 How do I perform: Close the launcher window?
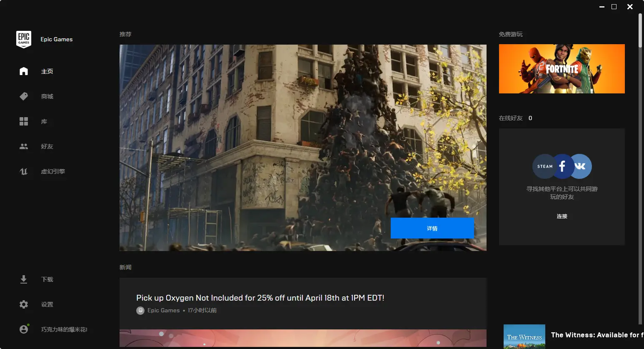(630, 7)
